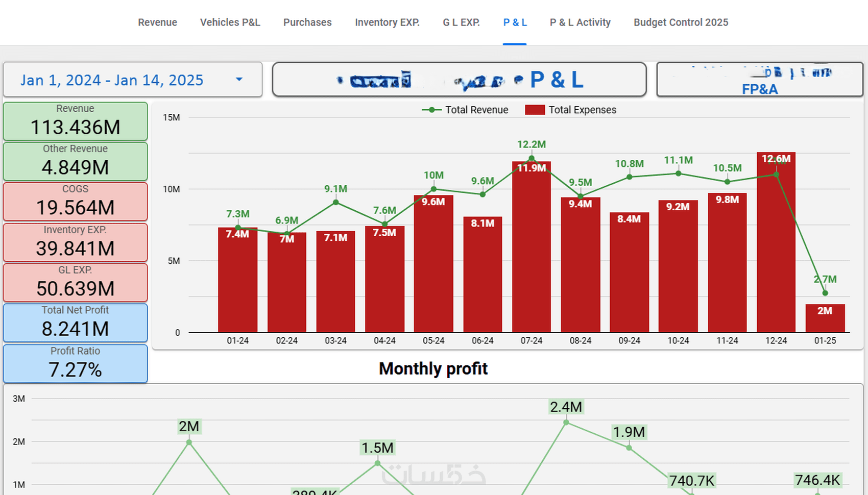Viewport: 868px width, 495px height.
Task: Select the 04-24 expenses bar labeled 7.5M
Action: point(384,280)
